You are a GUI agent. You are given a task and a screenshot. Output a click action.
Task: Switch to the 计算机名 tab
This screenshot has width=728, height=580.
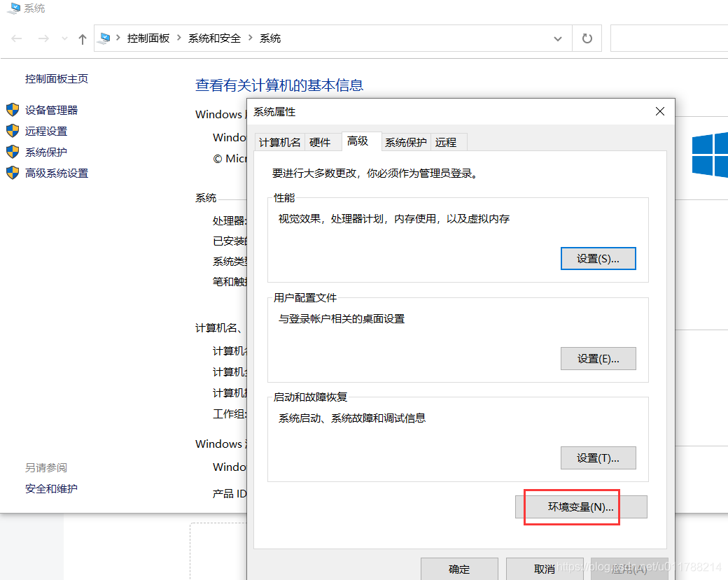pos(279,142)
